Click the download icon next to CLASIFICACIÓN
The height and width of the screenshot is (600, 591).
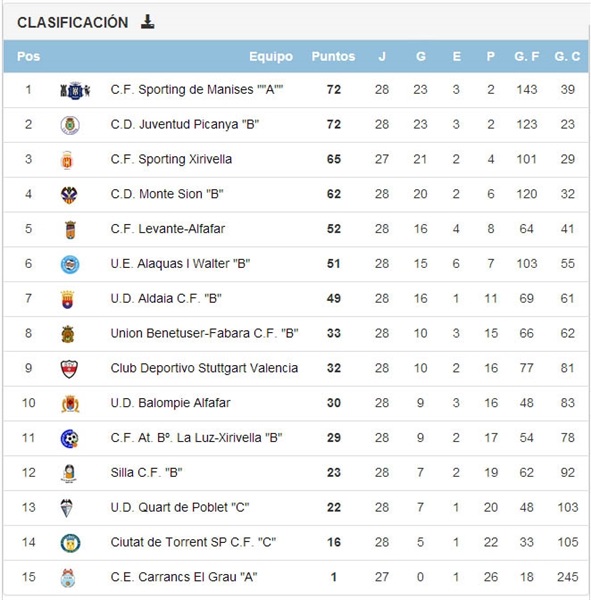click(147, 22)
